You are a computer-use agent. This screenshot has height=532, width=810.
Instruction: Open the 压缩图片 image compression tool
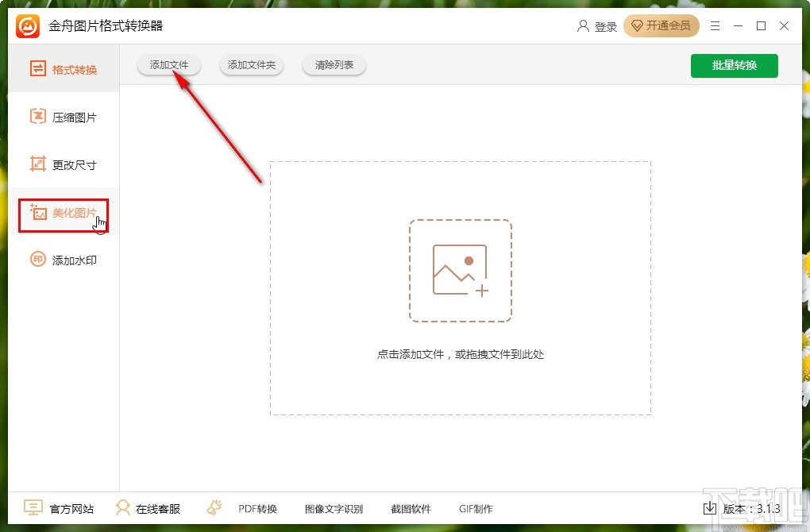click(x=62, y=117)
